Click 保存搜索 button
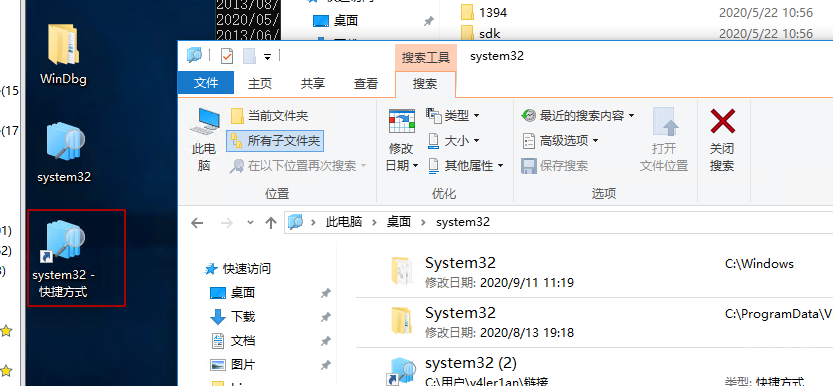 pos(555,166)
